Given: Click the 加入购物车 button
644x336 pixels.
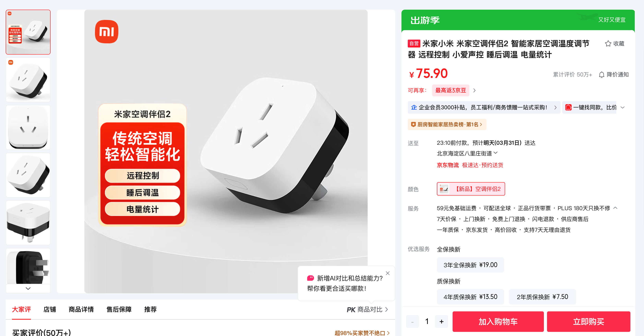Looking at the screenshot, I should [x=498, y=321].
